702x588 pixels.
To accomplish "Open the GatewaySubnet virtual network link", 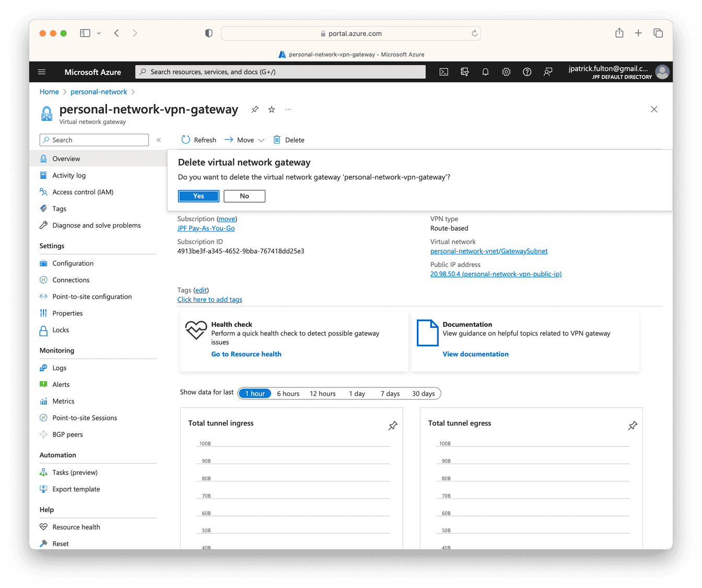I will coord(489,251).
